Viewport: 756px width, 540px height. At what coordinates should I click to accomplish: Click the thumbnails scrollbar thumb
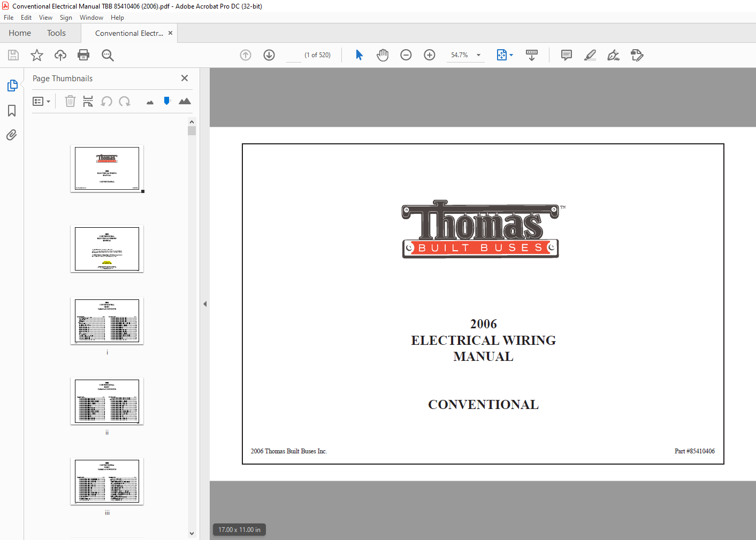tap(192, 131)
